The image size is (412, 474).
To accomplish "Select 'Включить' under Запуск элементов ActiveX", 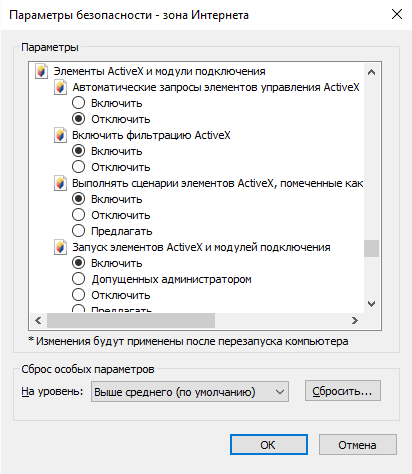I will pyautogui.click(x=78, y=263).
